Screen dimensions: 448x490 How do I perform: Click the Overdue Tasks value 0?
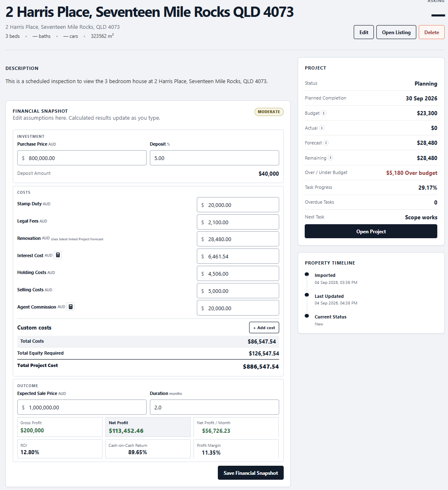click(x=436, y=202)
